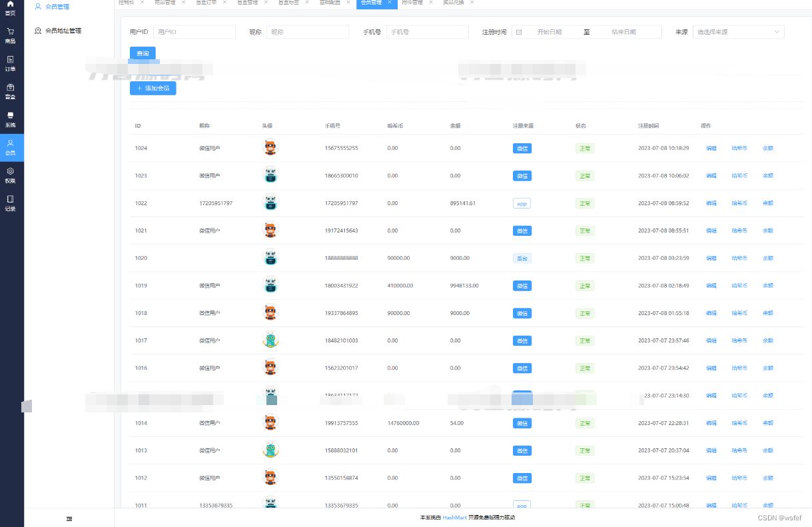Open the 订单 orders sidebar icon
The width and height of the screenshot is (812, 527).
coord(10,63)
